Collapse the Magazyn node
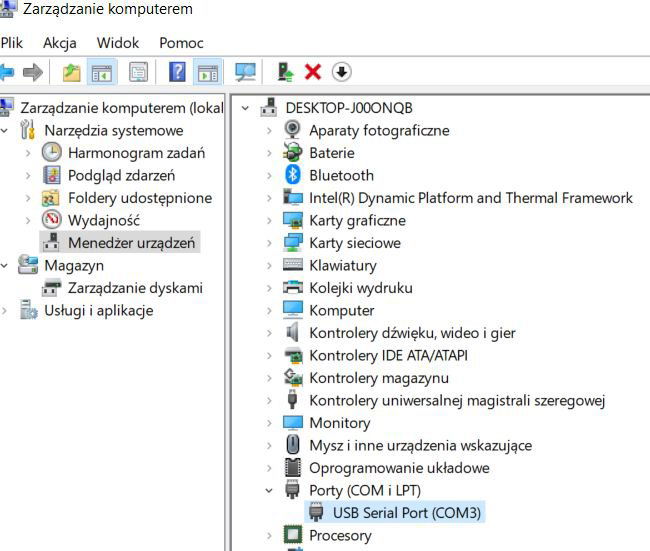This screenshot has height=551, width=650. [x=4, y=265]
